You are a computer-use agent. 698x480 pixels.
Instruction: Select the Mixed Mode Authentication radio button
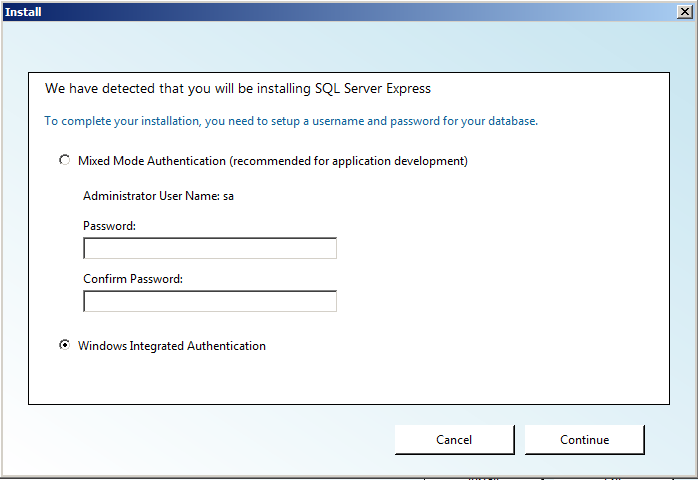click(65, 160)
